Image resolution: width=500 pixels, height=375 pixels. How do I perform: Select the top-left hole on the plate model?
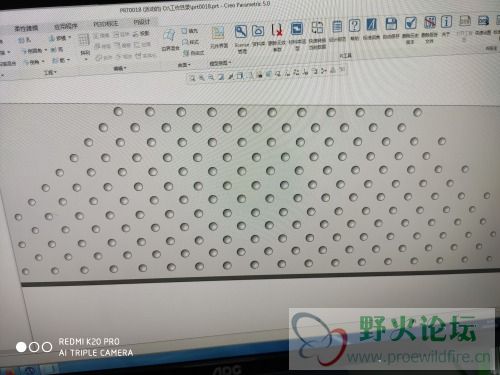(118, 111)
